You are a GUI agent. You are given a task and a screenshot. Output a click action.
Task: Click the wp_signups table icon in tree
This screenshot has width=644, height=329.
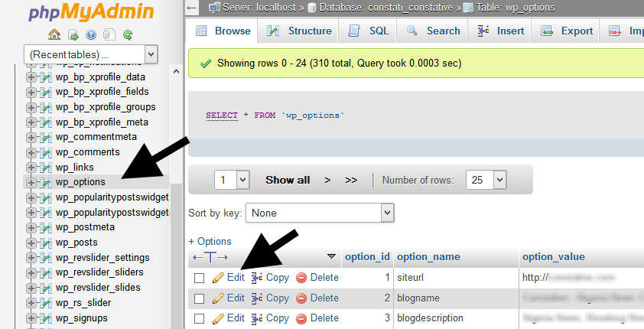[x=45, y=318]
